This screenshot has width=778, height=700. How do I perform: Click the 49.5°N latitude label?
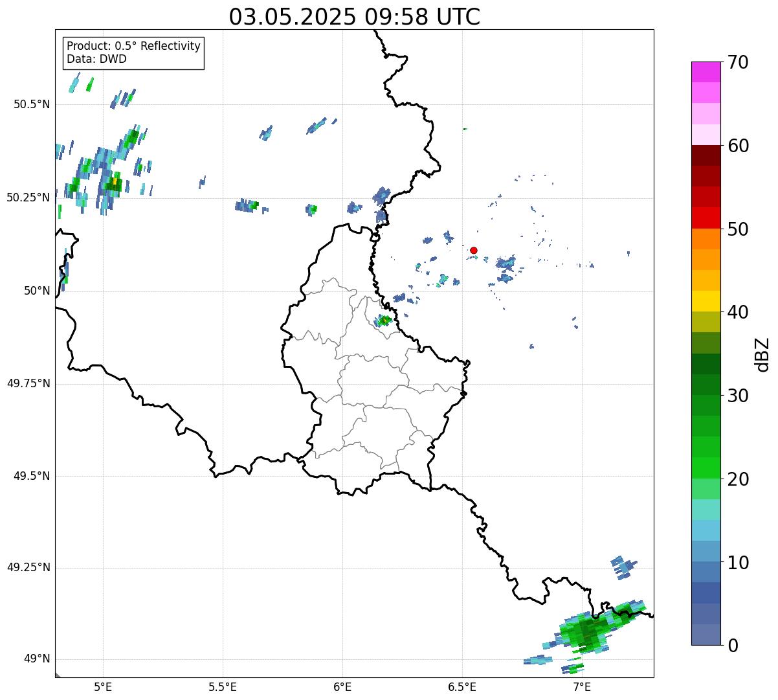point(32,476)
